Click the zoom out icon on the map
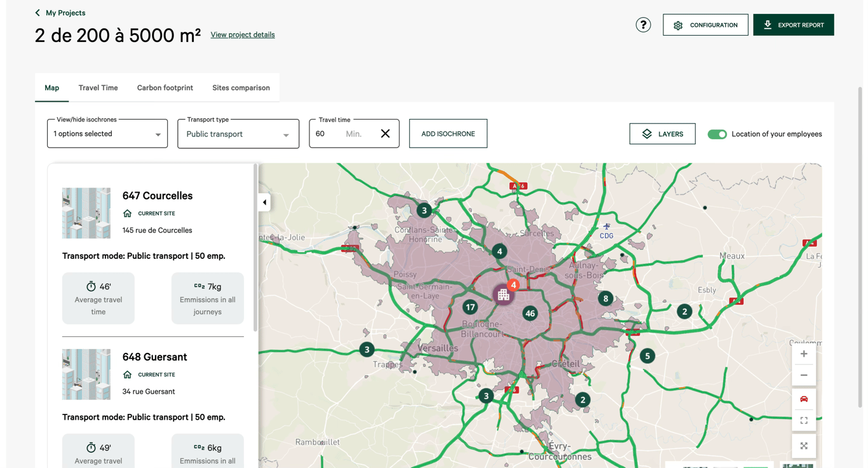The width and height of the screenshot is (868, 468). pyautogui.click(x=804, y=375)
